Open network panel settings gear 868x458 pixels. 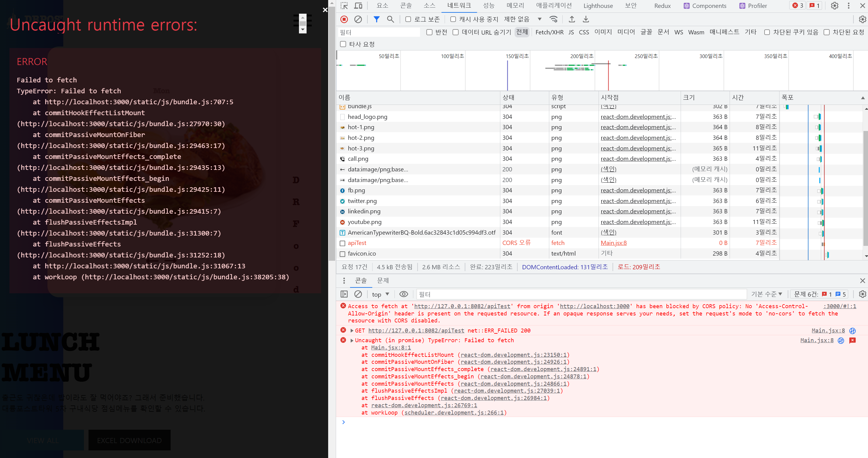point(862,19)
